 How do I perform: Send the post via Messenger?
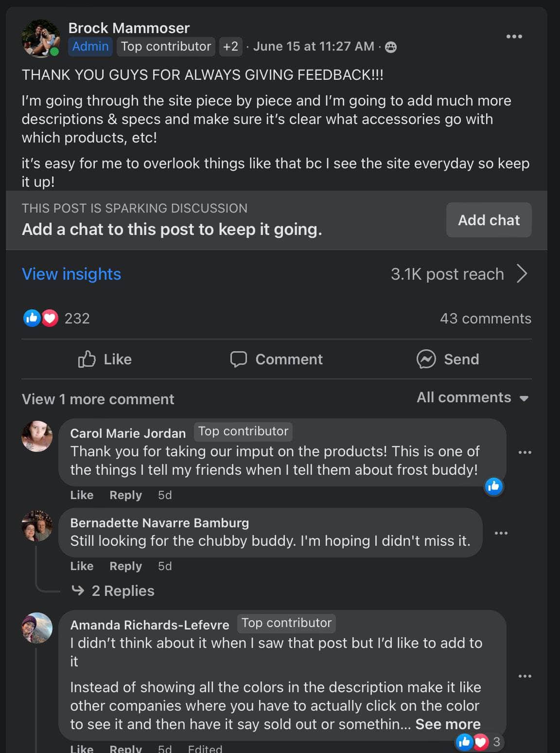[x=448, y=359]
